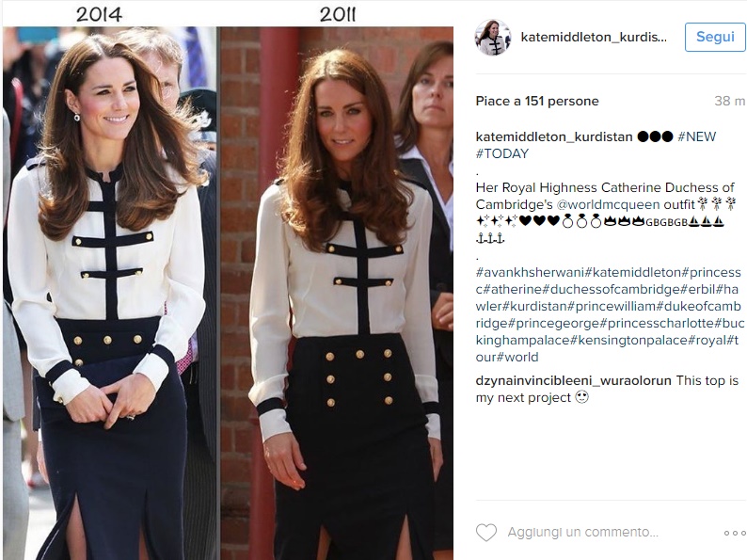This screenshot has height=560, width=747.
Task: Open the #TODAY hashtag
Action: point(502,153)
